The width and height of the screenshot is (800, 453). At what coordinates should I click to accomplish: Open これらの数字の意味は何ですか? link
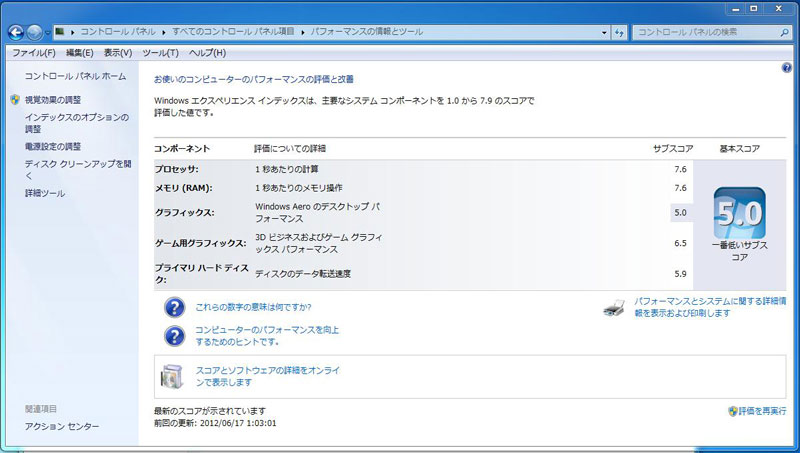[254, 308]
